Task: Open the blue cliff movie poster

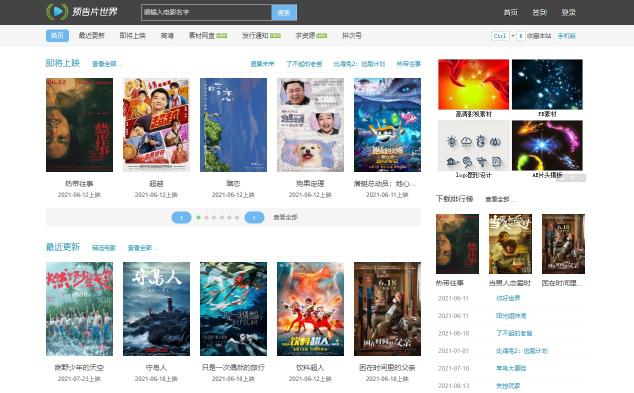Action: [233, 125]
